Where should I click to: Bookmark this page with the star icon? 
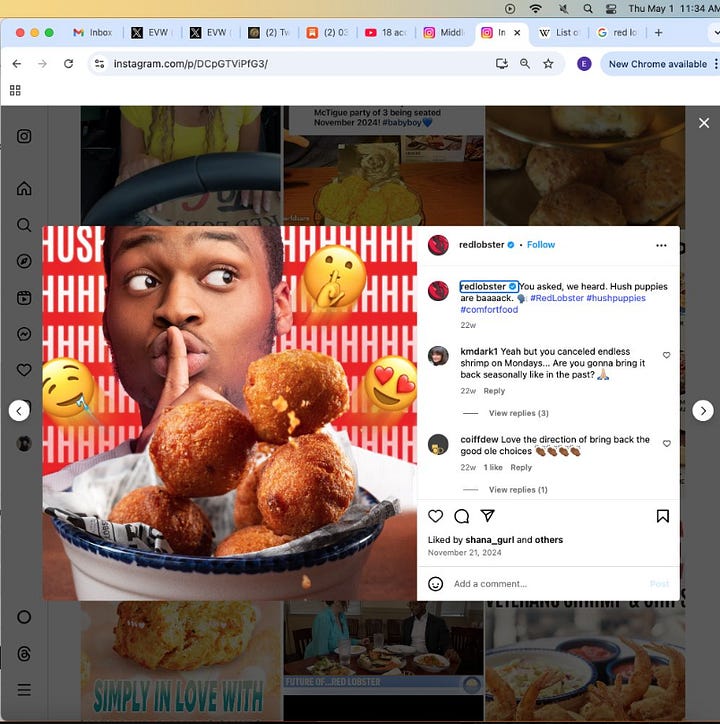point(548,64)
